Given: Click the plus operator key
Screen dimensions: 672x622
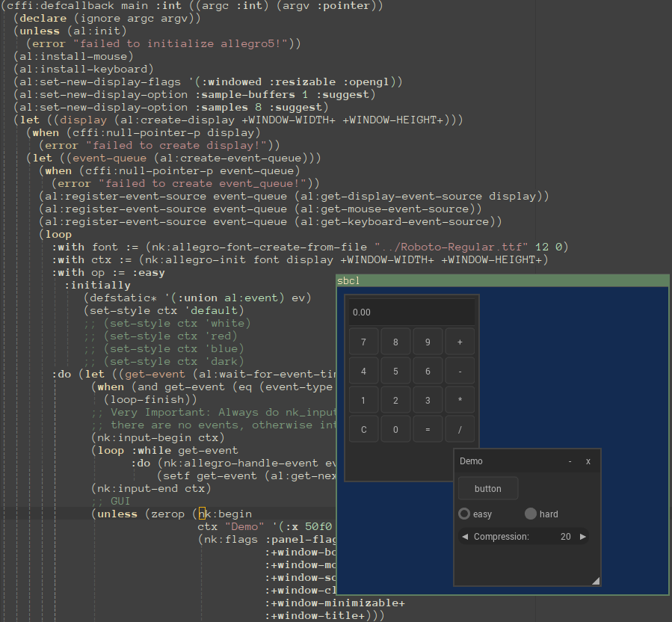Looking at the screenshot, I should click(460, 342).
